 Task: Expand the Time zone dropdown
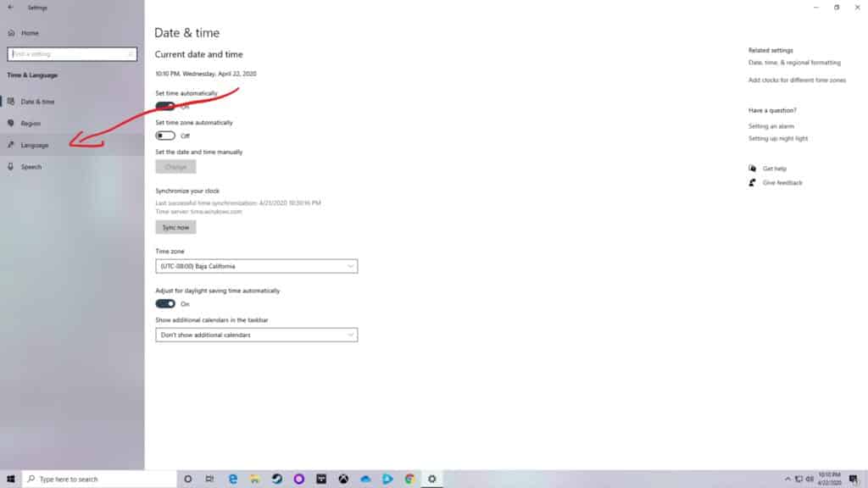coord(256,266)
